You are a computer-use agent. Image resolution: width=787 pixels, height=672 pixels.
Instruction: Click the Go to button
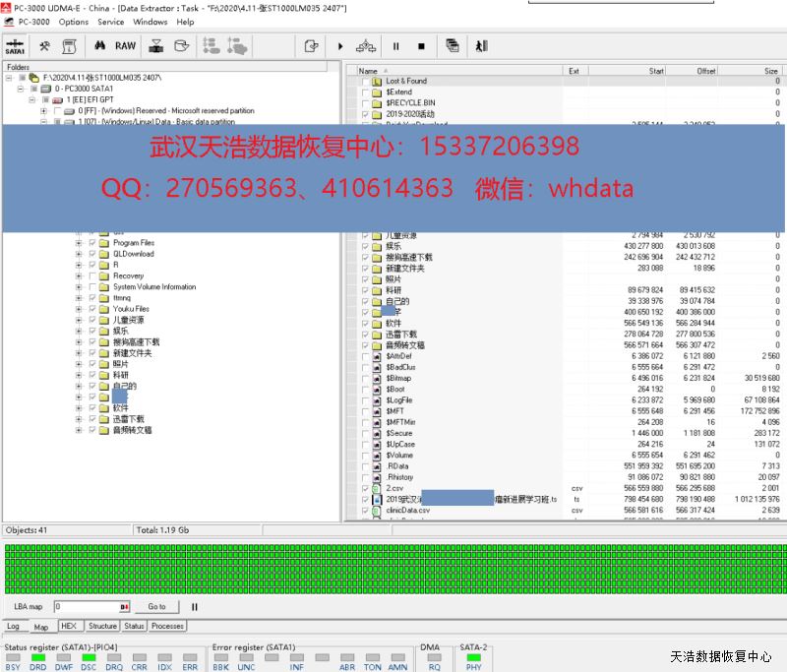[x=157, y=607]
